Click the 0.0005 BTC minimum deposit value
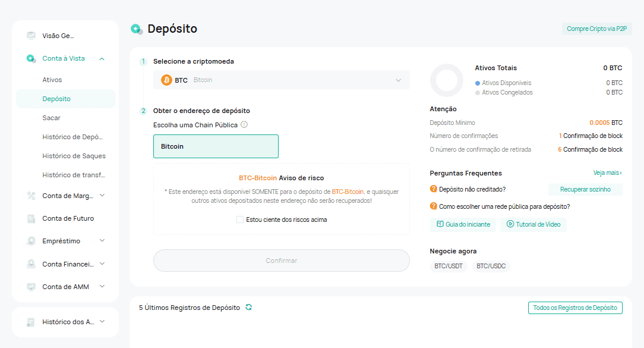Viewport: 644px width, 348px height. click(x=606, y=123)
